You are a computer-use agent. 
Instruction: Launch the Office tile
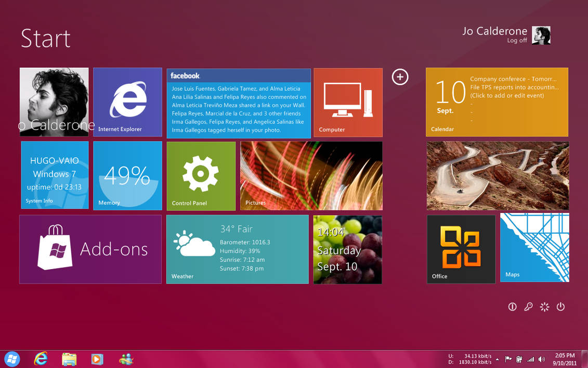coord(461,249)
